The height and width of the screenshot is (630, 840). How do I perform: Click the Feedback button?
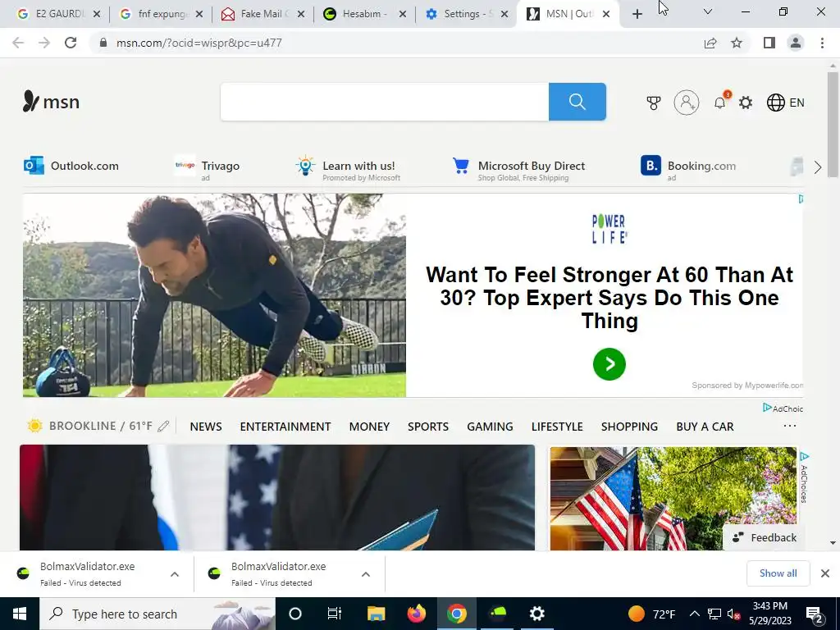[765, 537]
